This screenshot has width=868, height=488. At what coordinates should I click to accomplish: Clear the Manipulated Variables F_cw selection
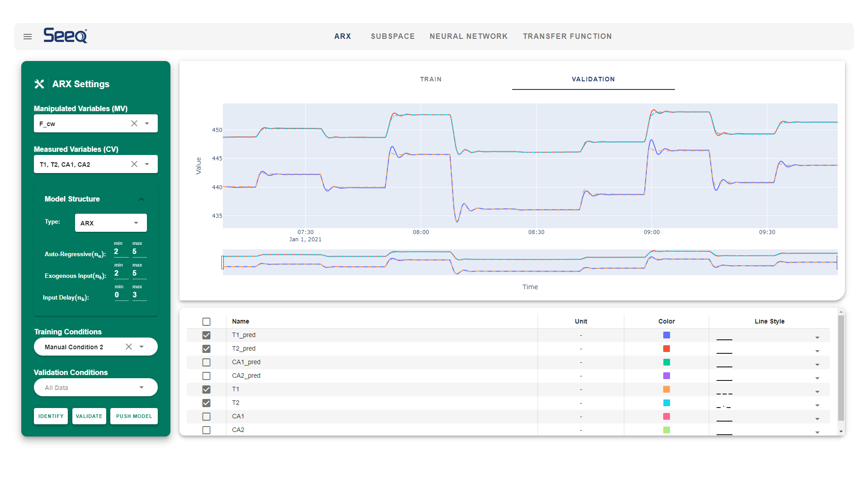coord(134,123)
